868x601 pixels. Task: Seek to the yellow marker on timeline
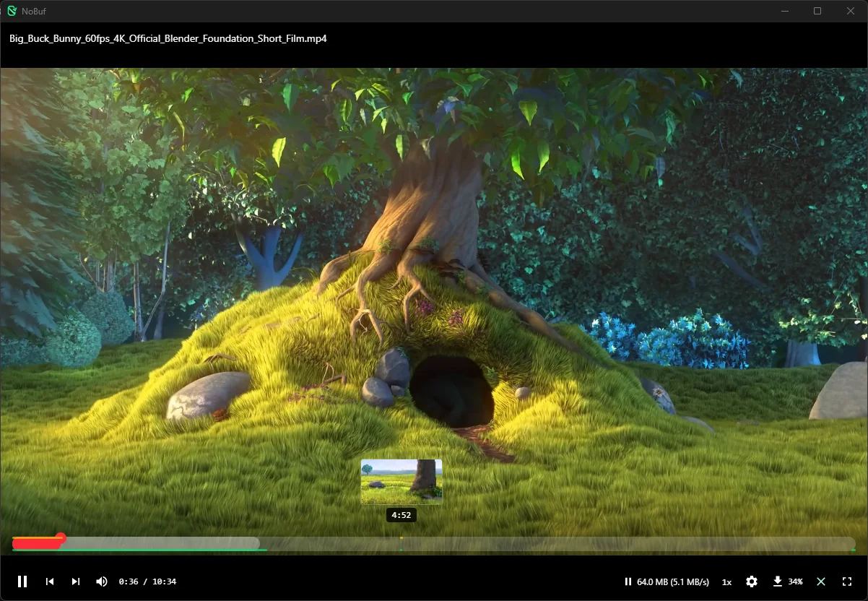(402, 538)
